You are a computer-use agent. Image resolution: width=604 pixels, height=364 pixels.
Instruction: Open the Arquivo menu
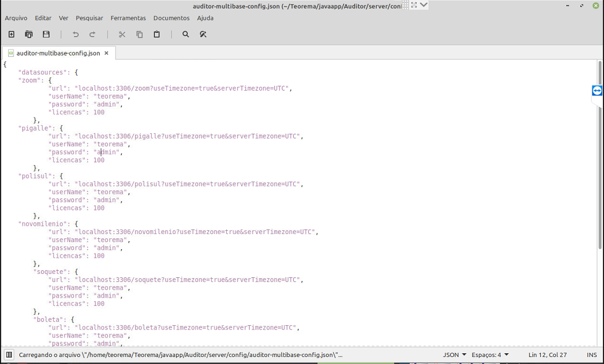16,18
